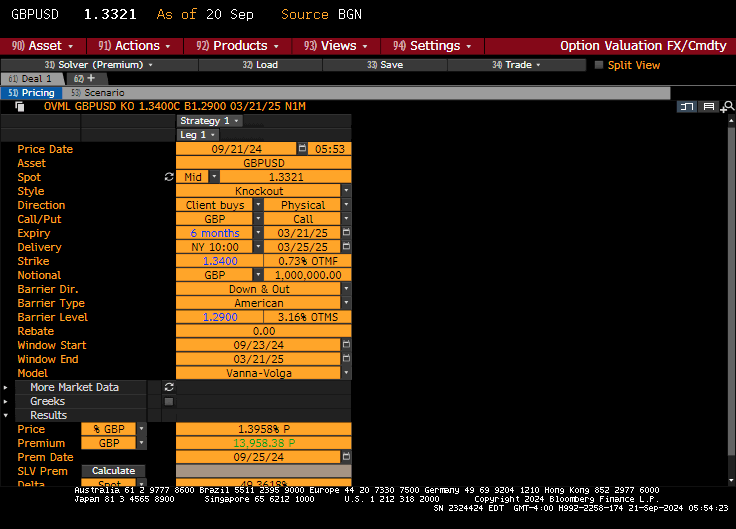Click the panel layout icon at top right
Screen dimensions: 736x529
click(686, 107)
